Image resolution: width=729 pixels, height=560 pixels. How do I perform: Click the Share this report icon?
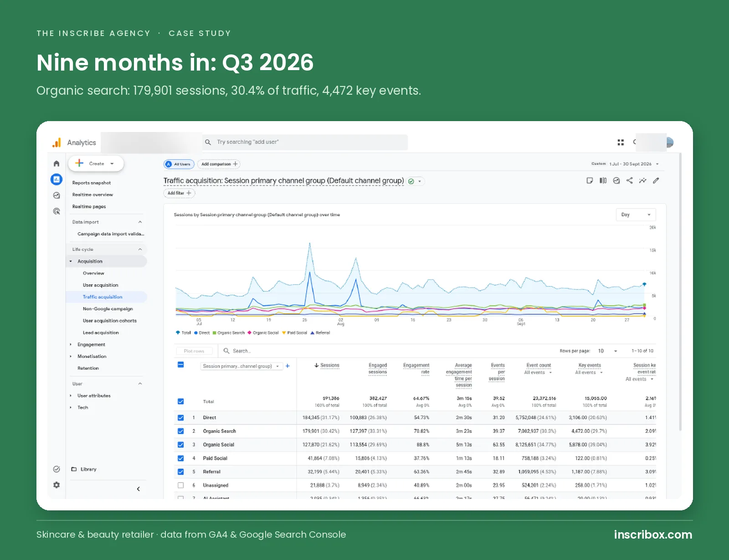(x=629, y=181)
